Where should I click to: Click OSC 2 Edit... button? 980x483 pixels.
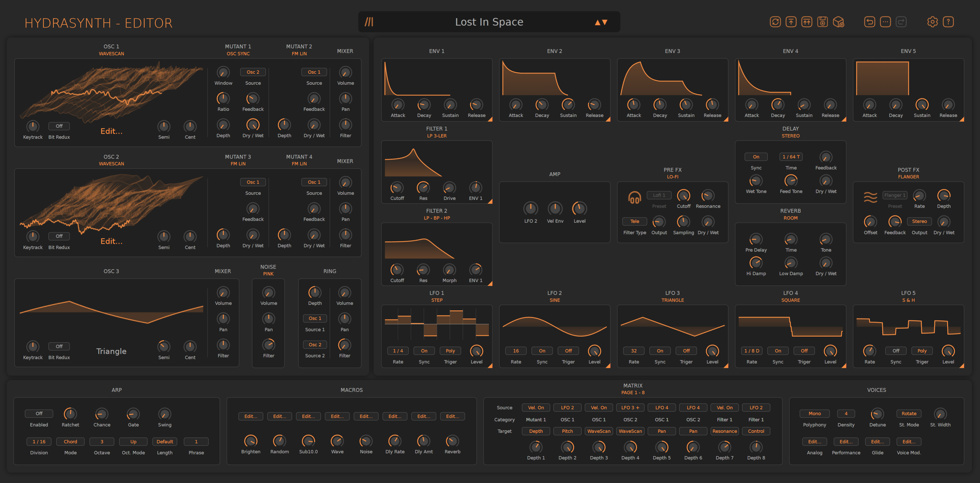click(111, 241)
